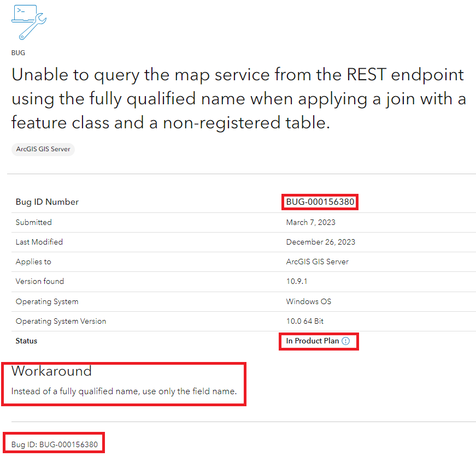Click the laptop and wrench bug icon
The width and height of the screenshot is (476, 457).
(x=29, y=22)
